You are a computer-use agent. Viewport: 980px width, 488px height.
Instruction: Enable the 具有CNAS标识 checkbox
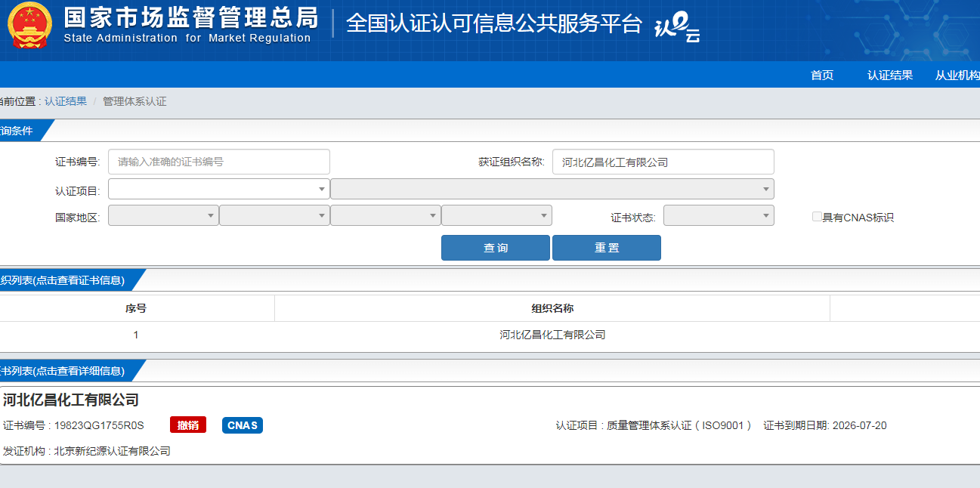point(817,217)
